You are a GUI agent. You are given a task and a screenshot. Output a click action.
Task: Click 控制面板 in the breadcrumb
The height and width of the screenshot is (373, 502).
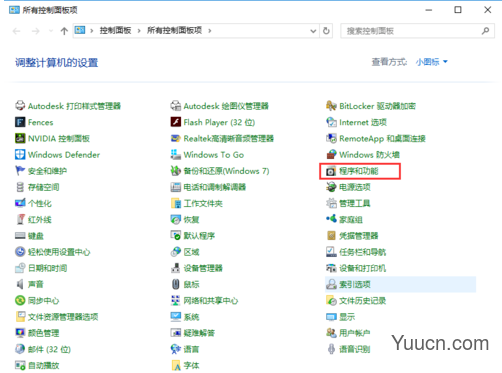click(x=115, y=31)
